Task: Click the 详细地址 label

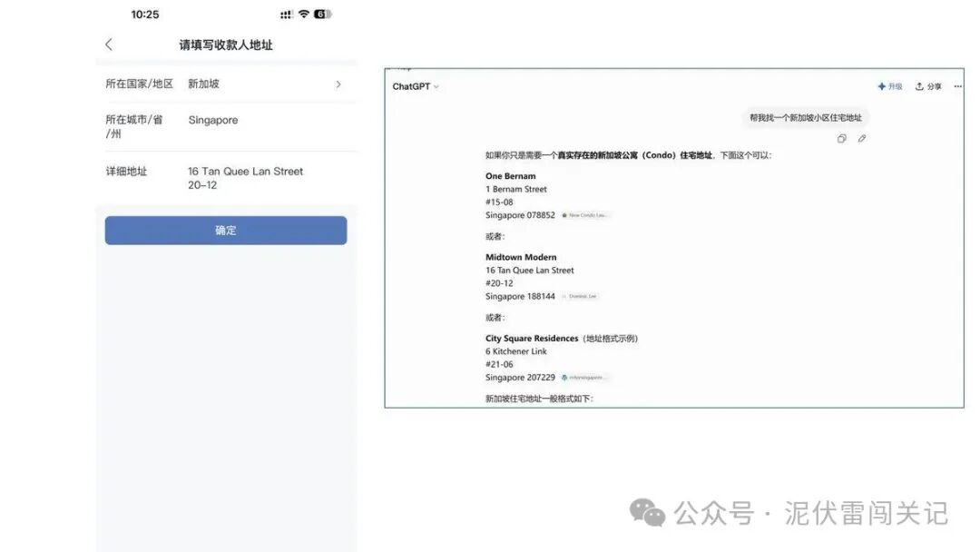Action: 126,172
